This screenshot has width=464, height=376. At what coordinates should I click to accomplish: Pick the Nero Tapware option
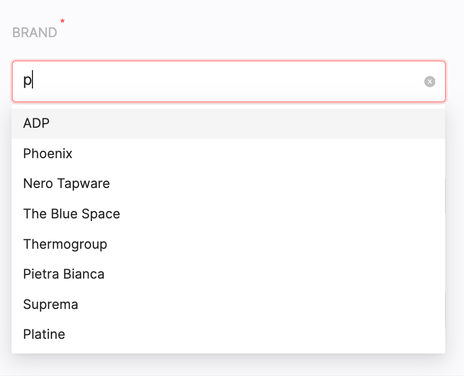pyautogui.click(x=228, y=184)
